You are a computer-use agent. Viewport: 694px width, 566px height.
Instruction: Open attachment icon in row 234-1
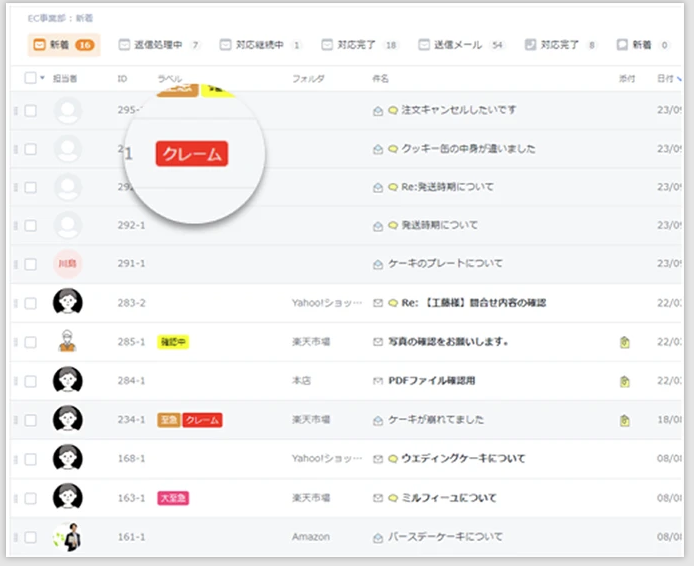tap(625, 420)
